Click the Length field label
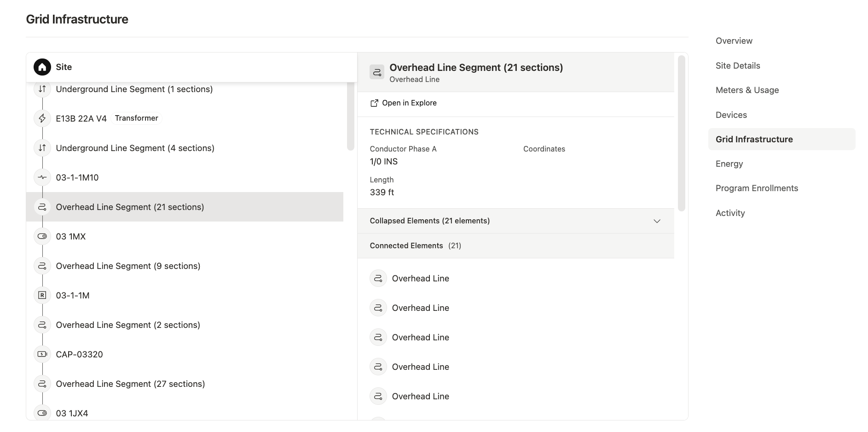This screenshot has width=868, height=432. [382, 180]
